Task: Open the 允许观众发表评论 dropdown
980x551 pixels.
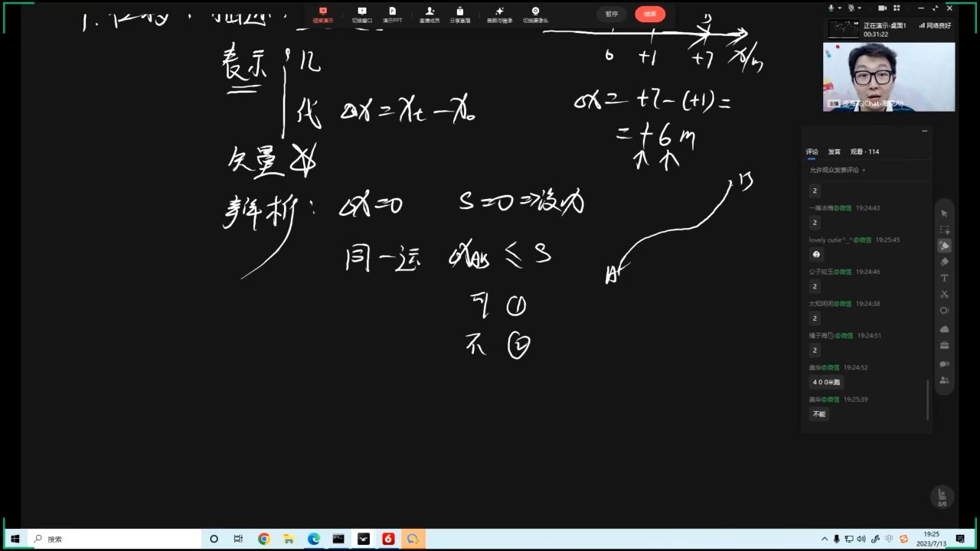Action: coord(838,170)
